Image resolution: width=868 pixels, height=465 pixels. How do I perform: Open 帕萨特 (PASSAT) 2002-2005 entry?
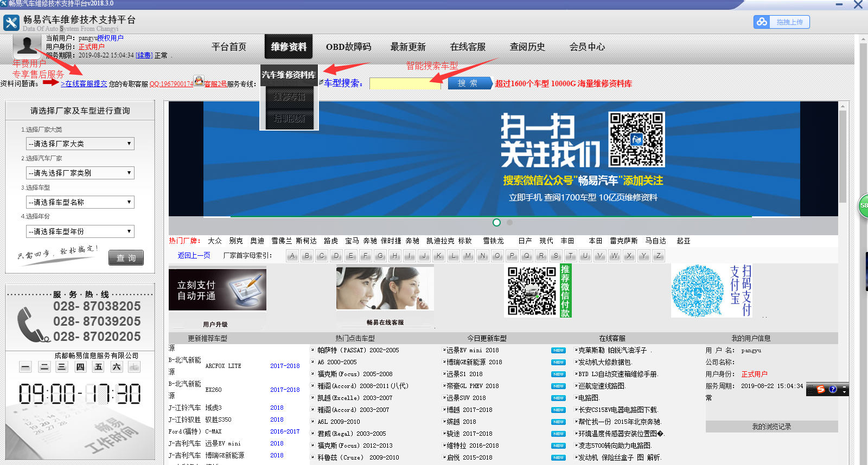tap(358, 351)
